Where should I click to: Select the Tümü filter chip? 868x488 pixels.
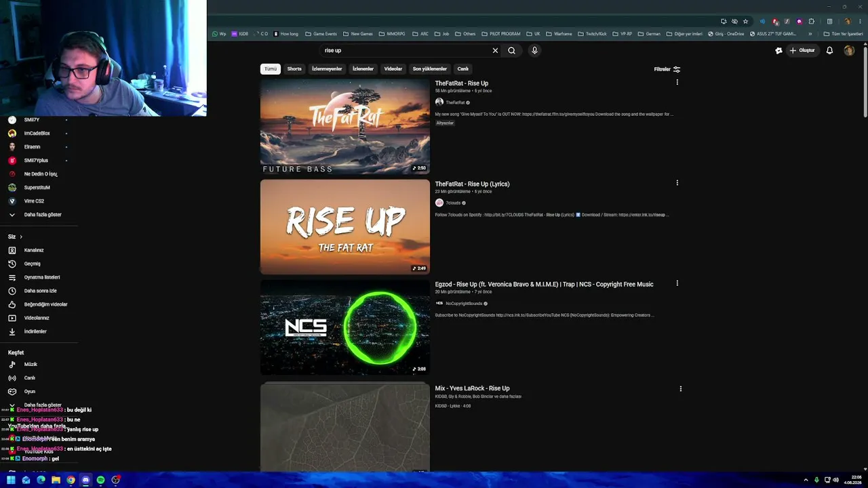(271, 68)
